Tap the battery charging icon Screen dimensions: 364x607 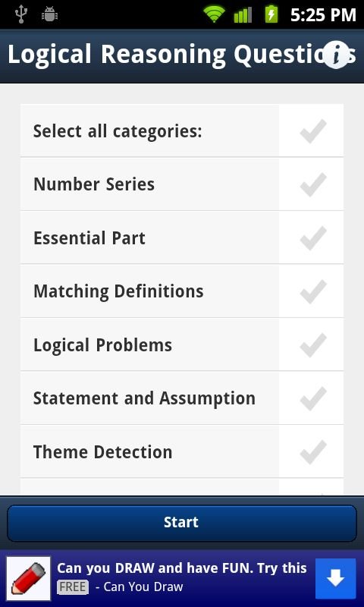point(271,14)
